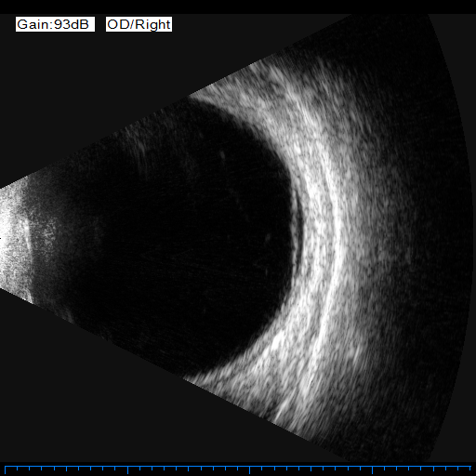
Task: Click the black header bar at top
Action: click(x=238, y=7)
